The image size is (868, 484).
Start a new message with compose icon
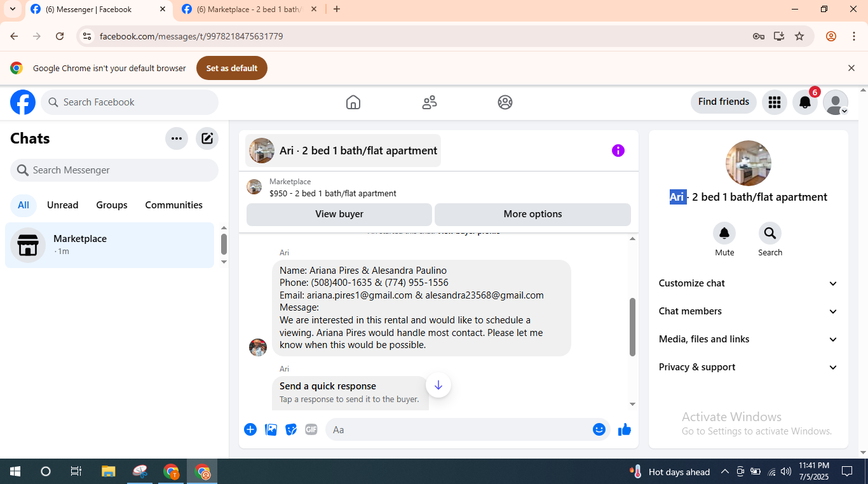click(207, 138)
